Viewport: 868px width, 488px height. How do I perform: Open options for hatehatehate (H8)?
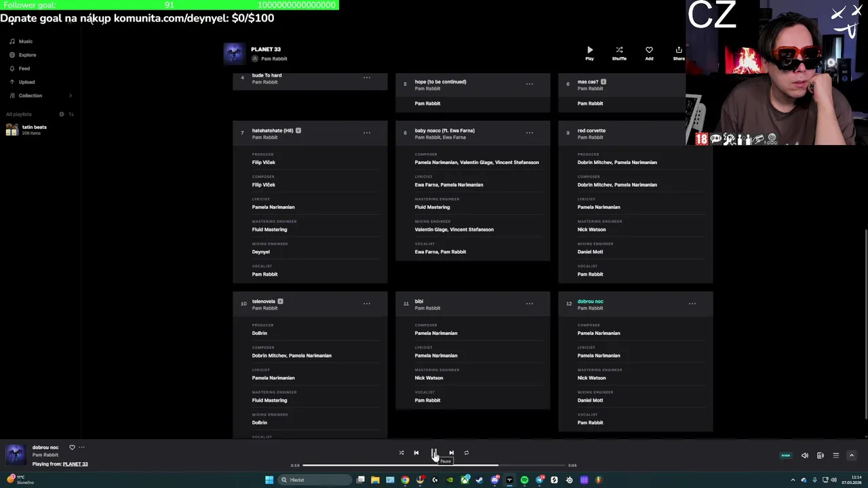pos(367,133)
